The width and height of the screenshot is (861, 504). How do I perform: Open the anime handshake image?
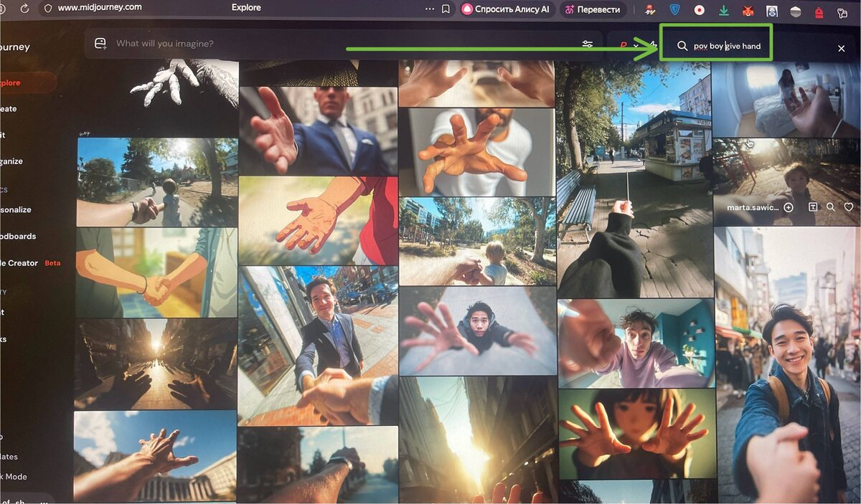click(156, 273)
